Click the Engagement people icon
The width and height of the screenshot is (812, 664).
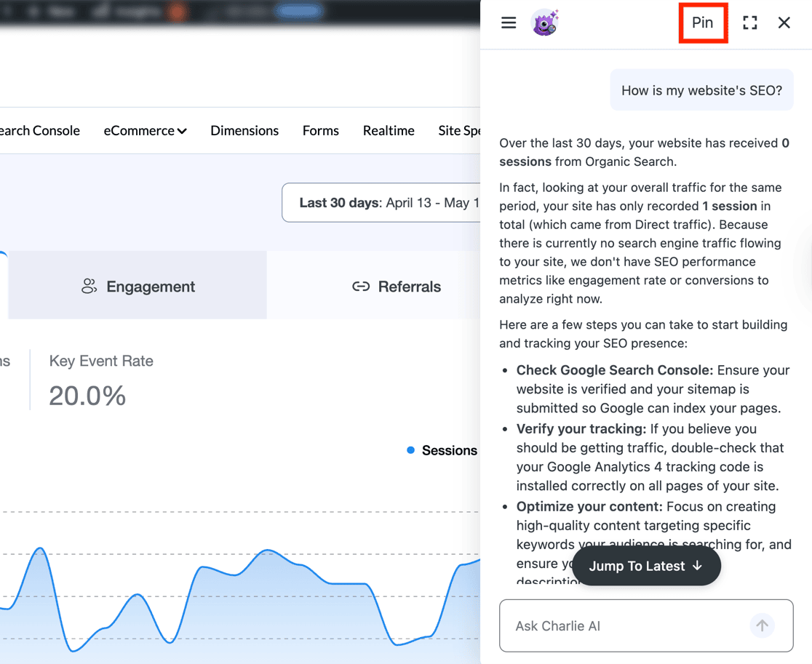click(89, 287)
